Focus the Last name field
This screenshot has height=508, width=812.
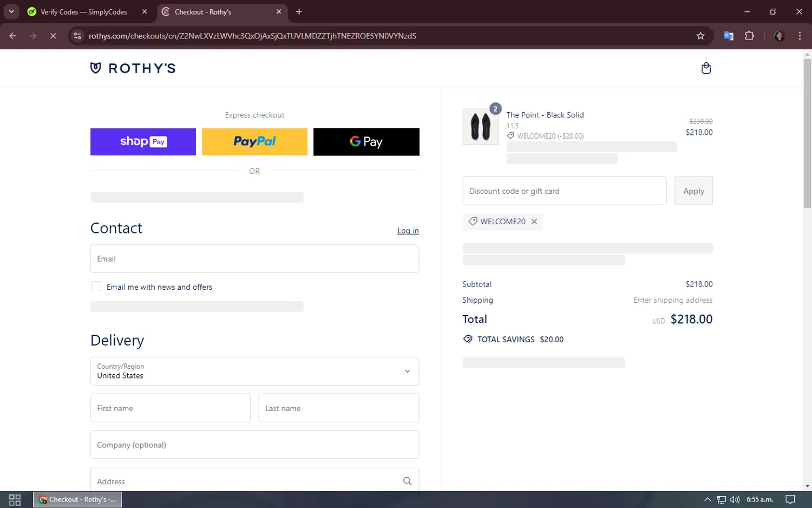pyautogui.click(x=339, y=408)
